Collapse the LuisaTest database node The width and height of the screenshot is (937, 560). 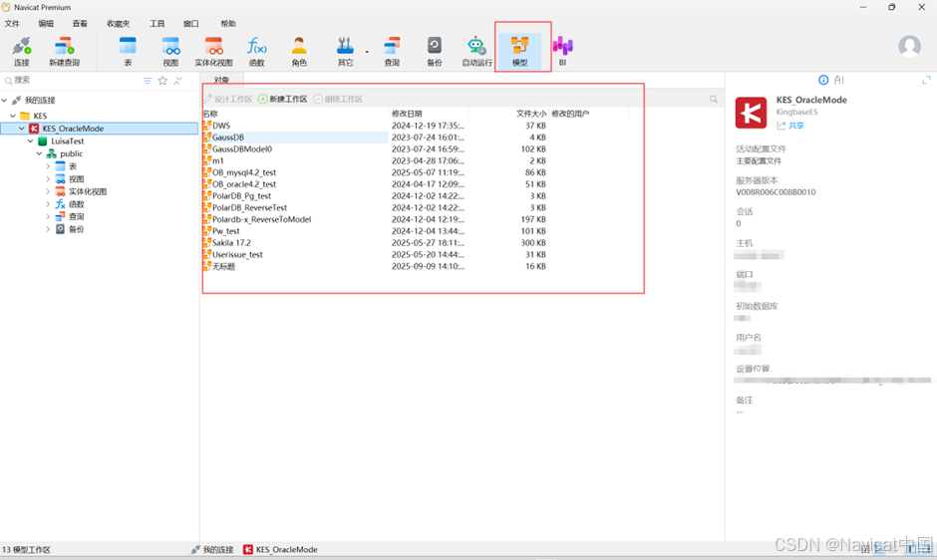point(31,141)
